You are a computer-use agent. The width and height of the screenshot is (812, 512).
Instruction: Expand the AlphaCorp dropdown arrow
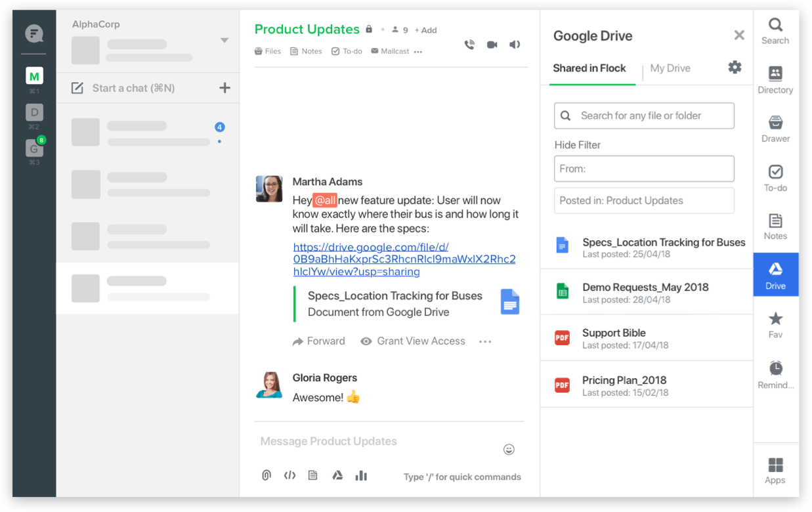click(224, 41)
